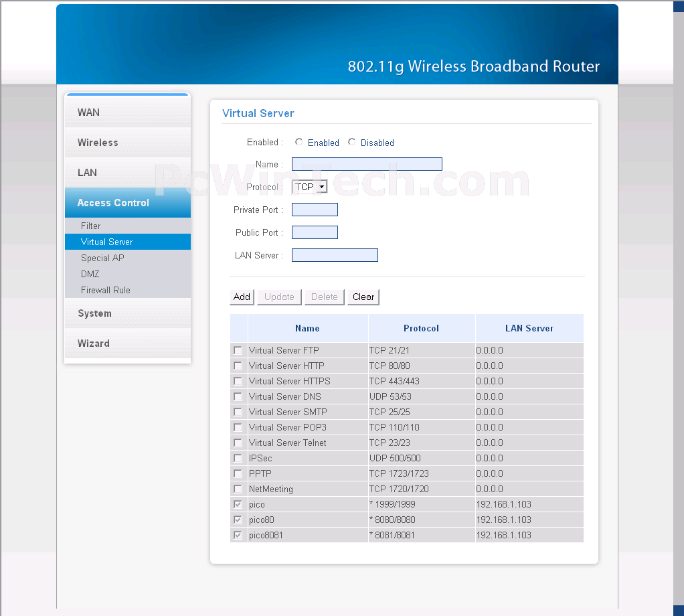
Task: Open the LAN menu section
Action: pos(127,172)
